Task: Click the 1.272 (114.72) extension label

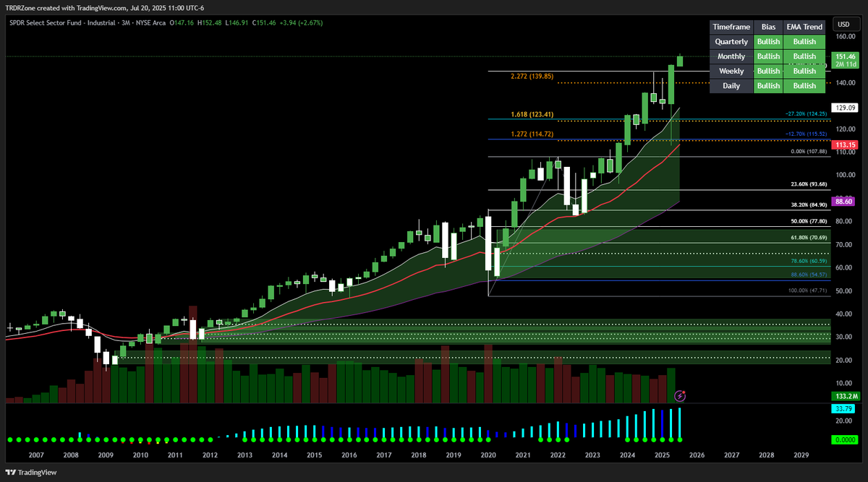Action: [x=532, y=134]
